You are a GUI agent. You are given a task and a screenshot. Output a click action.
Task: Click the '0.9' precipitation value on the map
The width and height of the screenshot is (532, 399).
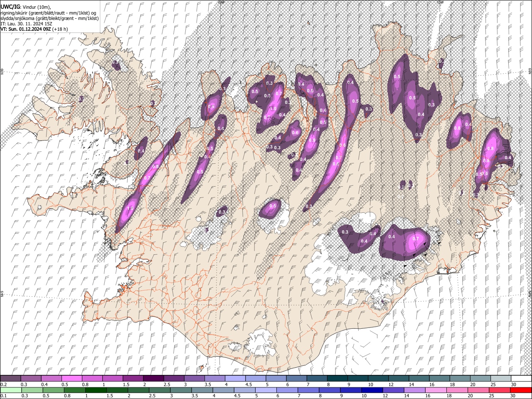(x=313, y=140)
